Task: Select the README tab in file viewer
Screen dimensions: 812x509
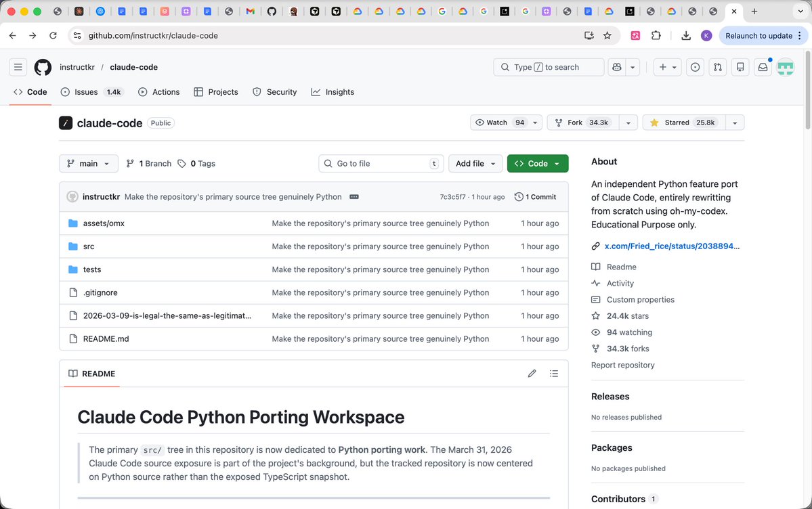Action: tap(91, 374)
